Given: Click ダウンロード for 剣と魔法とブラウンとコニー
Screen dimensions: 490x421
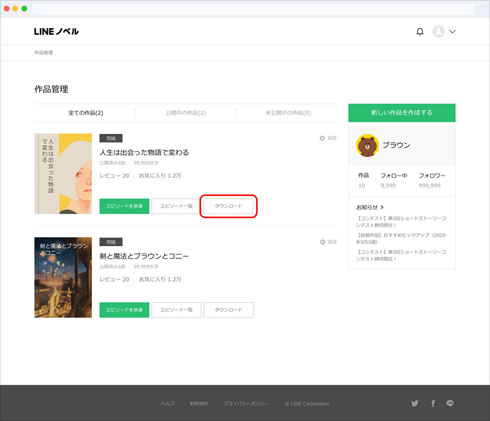Looking at the screenshot, I should [228, 310].
